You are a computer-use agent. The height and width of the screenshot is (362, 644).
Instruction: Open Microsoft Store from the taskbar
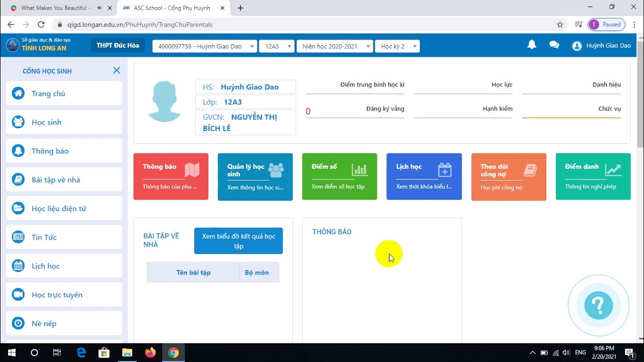point(104,352)
